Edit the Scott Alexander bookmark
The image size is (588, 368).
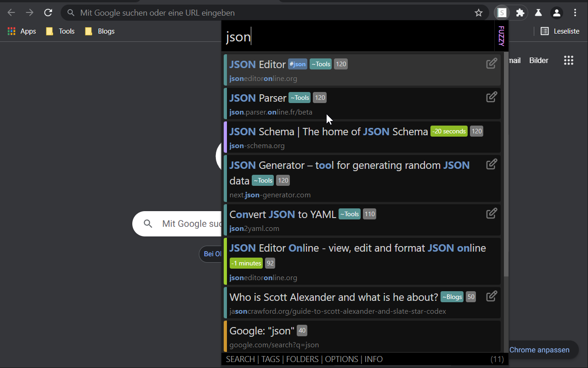click(492, 296)
